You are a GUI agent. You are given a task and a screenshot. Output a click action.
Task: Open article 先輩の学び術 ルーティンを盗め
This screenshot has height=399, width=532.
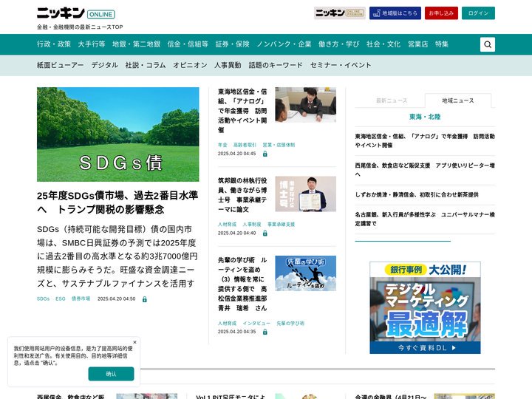click(x=242, y=284)
